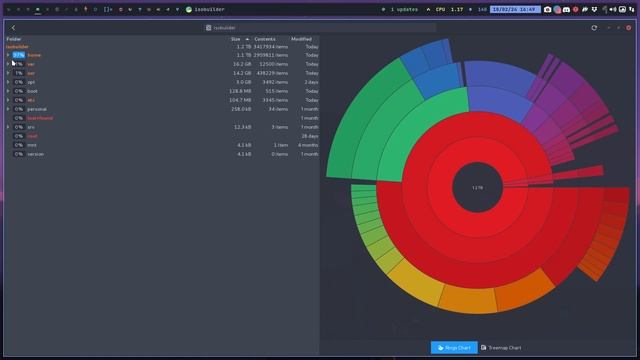640x360 pixels.
Task: Sort by the Modified column header
Action: tap(302, 39)
